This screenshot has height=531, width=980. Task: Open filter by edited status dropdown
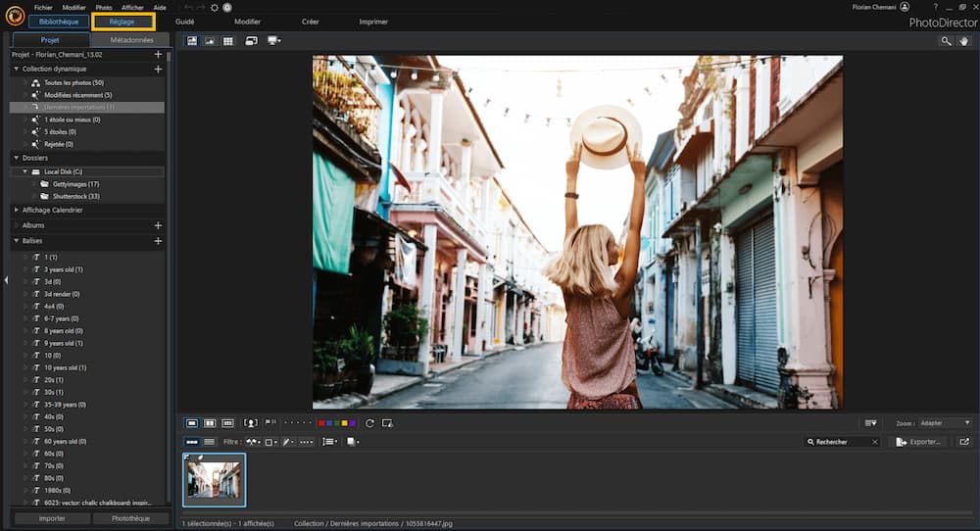(288, 442)
